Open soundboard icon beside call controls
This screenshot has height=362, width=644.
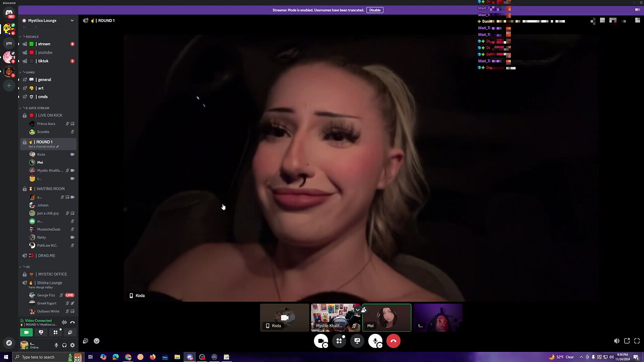coord(86,341)
